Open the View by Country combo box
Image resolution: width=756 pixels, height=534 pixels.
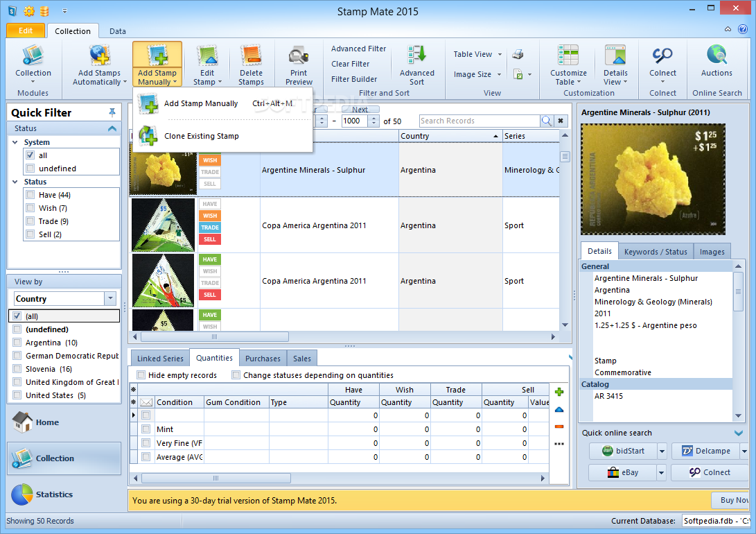pos(64,299)
